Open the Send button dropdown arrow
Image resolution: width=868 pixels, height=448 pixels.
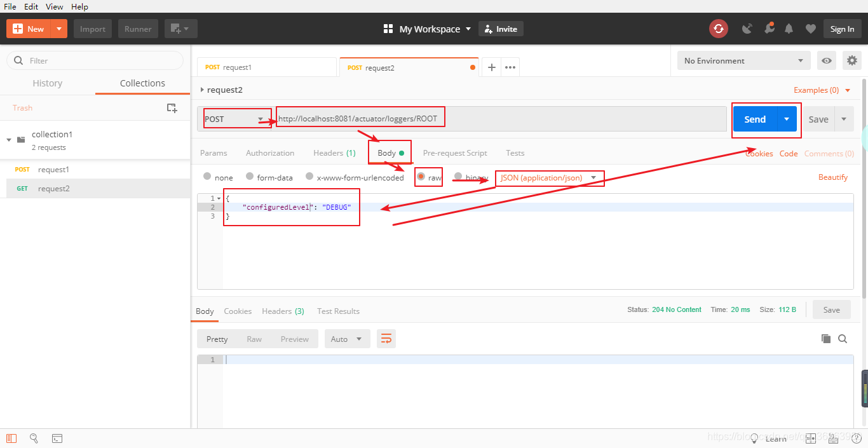pyautogui.click(x=787, y=119)
